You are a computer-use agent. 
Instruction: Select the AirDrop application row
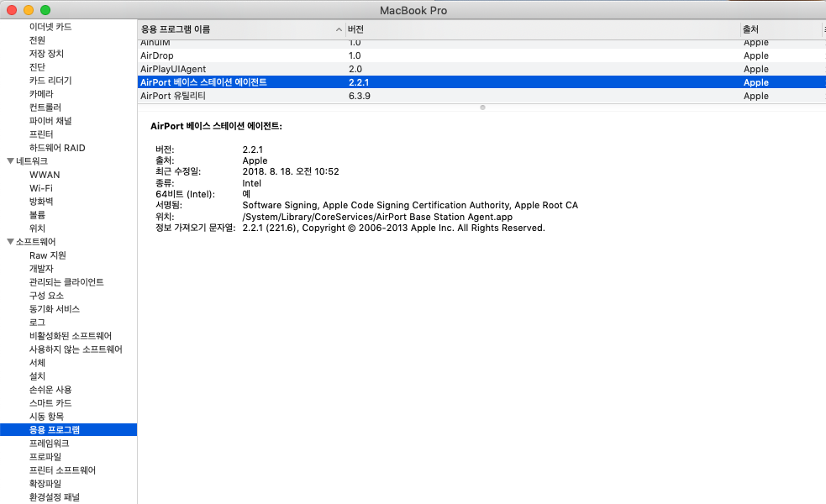481,55
